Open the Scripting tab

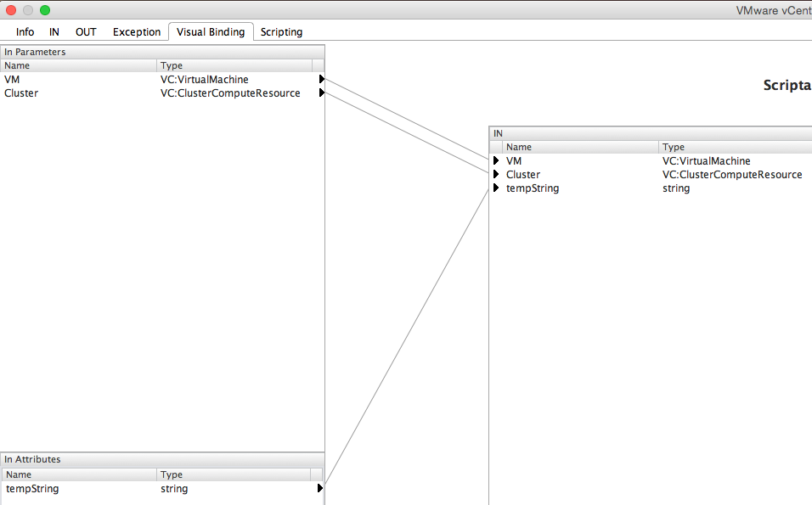[x=281, y=32]
